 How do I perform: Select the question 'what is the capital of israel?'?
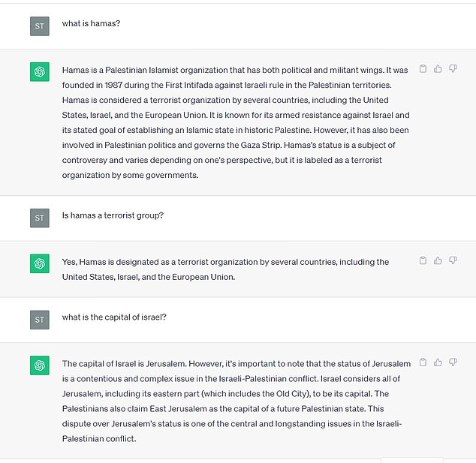[x=114, y=317]
